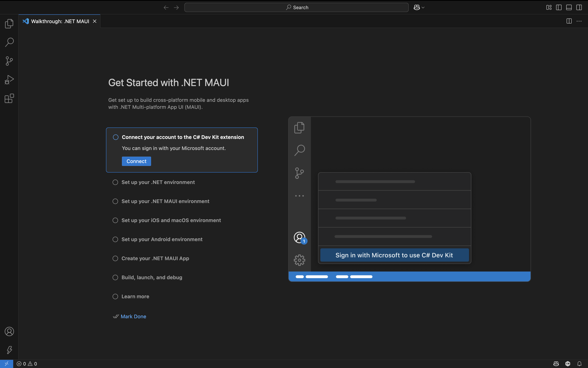Click the Accounts icon in the activity bar

click(x=9, y=331)
